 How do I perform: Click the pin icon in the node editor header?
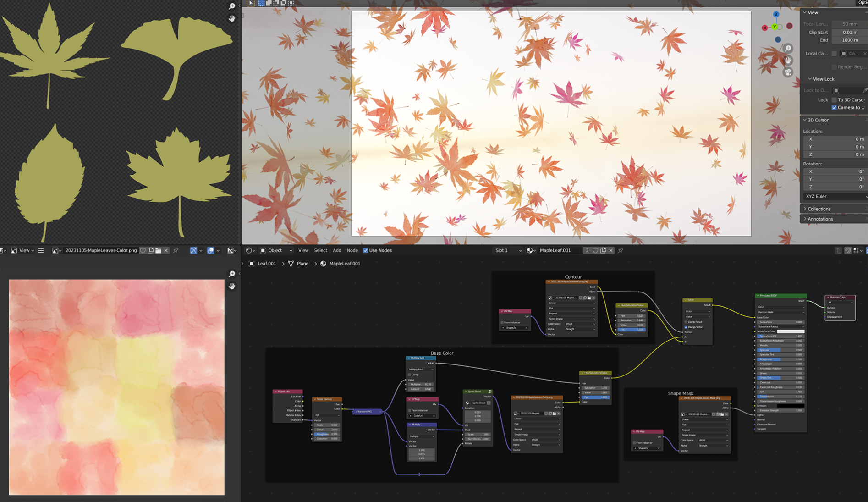621,250
